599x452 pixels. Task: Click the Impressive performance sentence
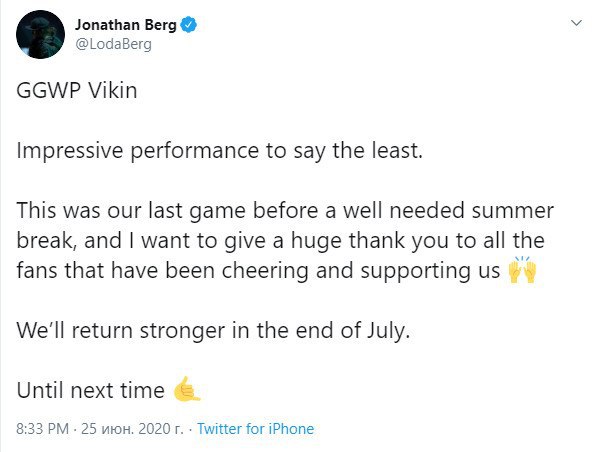pos(220,151)
